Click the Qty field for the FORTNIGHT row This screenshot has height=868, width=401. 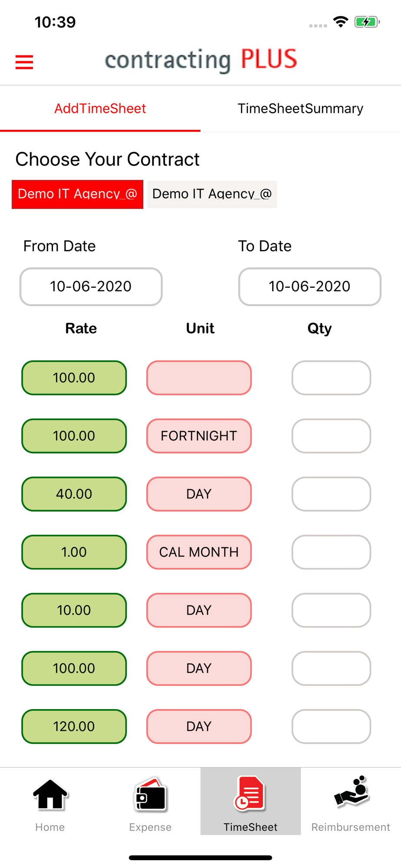(331, 436)
